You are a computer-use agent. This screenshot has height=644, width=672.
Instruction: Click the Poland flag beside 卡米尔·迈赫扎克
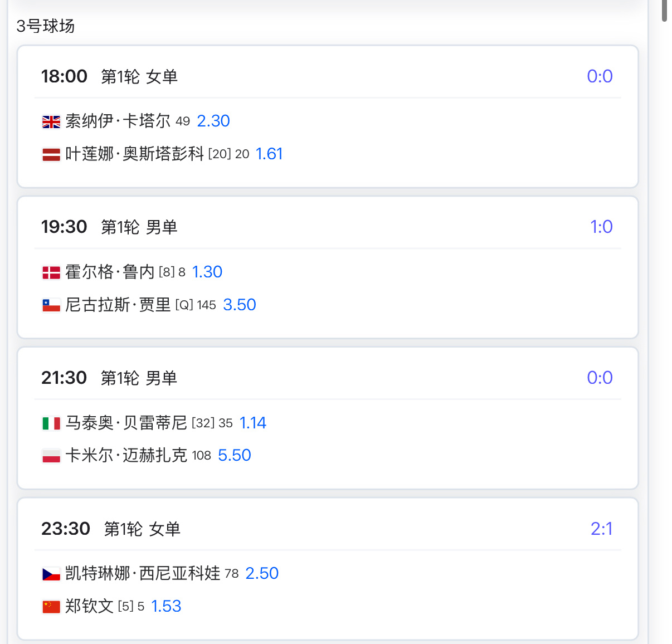pos(51,456)
